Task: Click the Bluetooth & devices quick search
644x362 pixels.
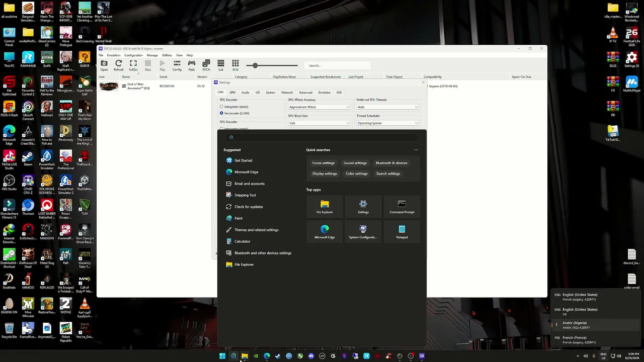Action: [x=391, y=163]
